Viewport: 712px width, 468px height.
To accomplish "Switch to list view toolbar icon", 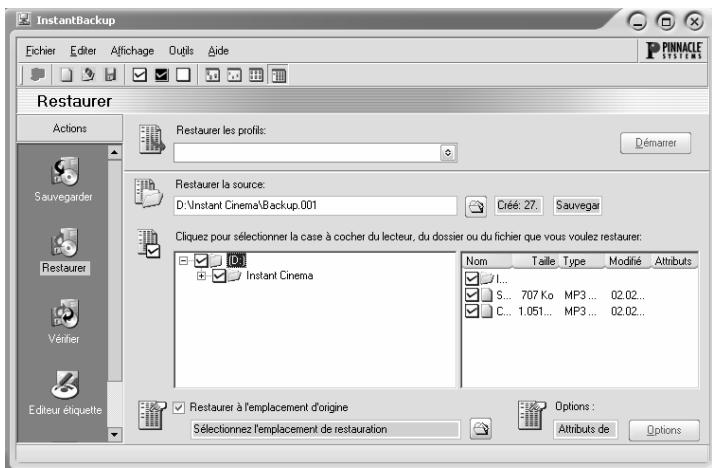I will click(256, 75).
